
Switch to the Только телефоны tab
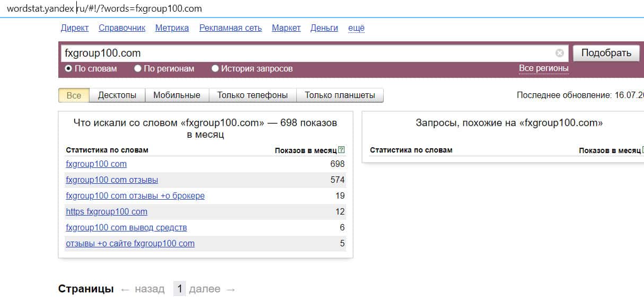pyautogui.click(x=252, y=95)
